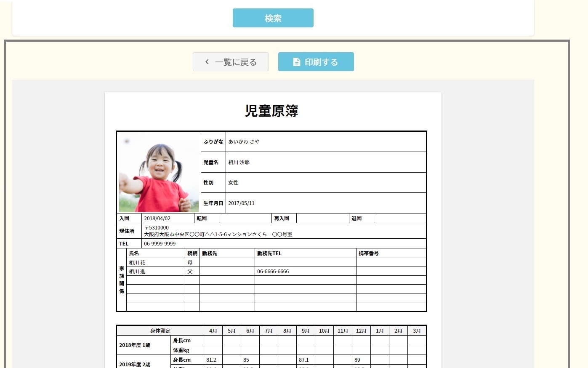Click the 現住所 label
This screenshot has height=368, width=588.
(x=127, y=231)
